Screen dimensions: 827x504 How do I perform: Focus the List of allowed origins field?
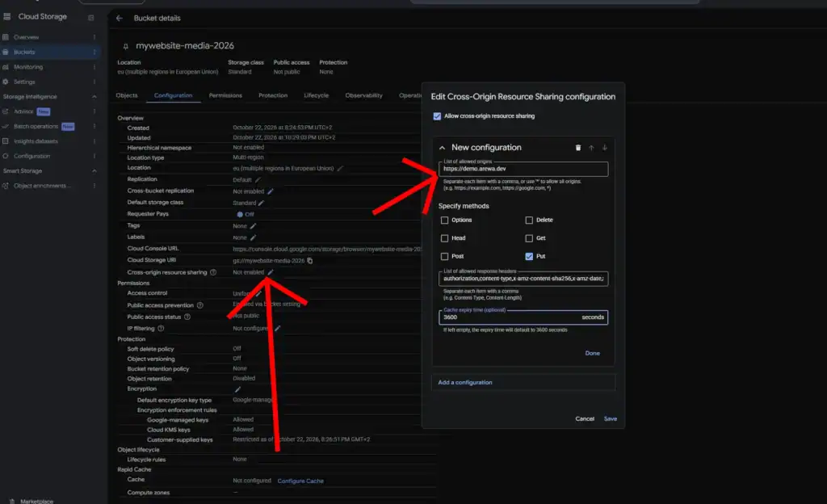click(523, 169)
